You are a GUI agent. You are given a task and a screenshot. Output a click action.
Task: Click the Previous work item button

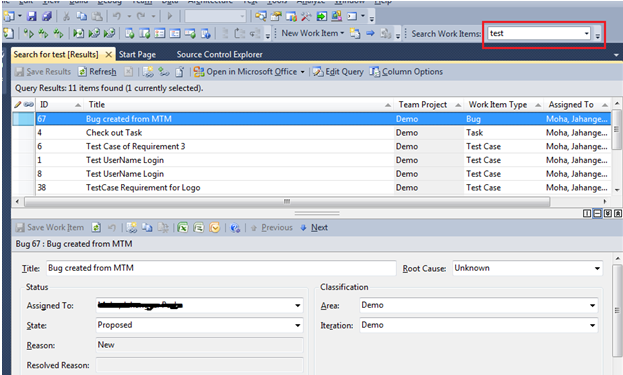pyautogui.click(x=272, y=228)
